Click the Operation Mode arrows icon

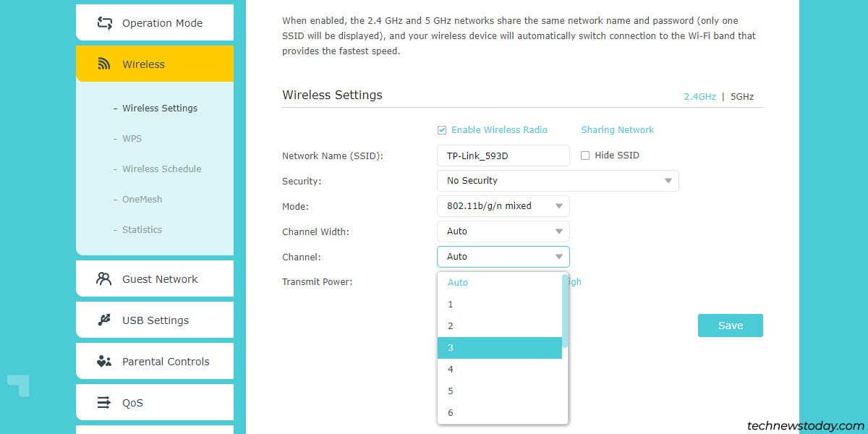(x=104, y=23)
